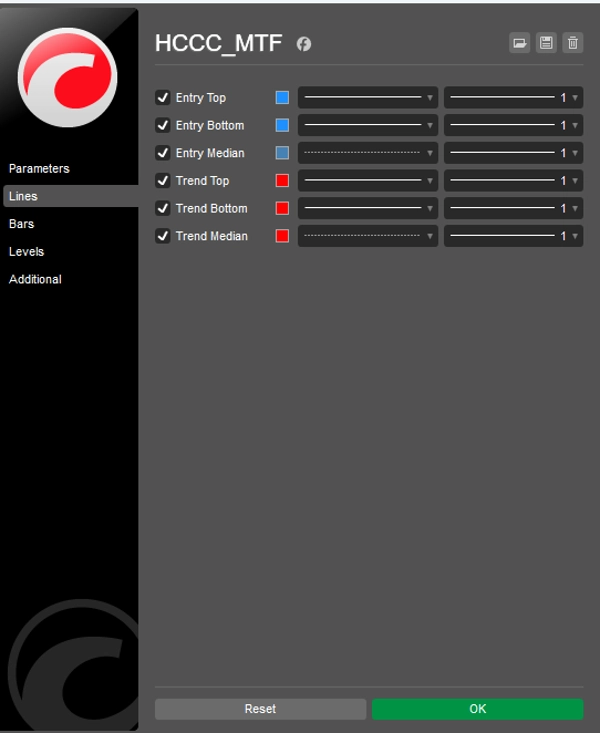
Task: Open the Levels section
Action: [x=27, y=252]
